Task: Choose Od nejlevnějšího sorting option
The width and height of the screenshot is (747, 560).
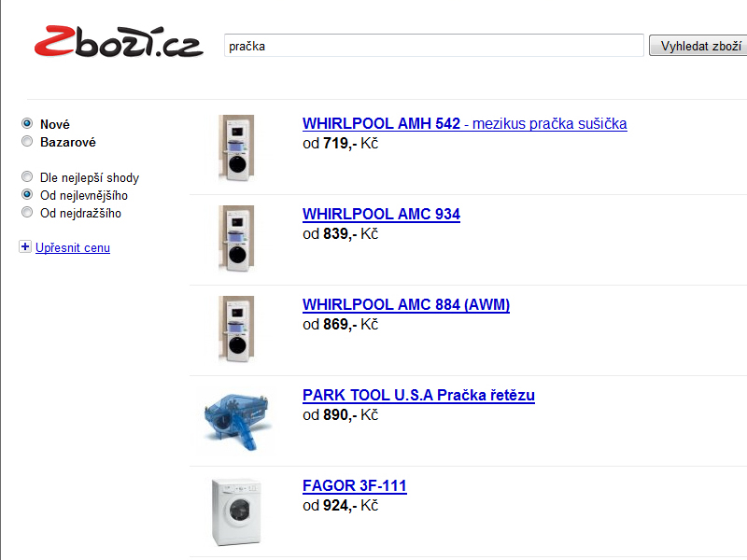Action: 27,195
